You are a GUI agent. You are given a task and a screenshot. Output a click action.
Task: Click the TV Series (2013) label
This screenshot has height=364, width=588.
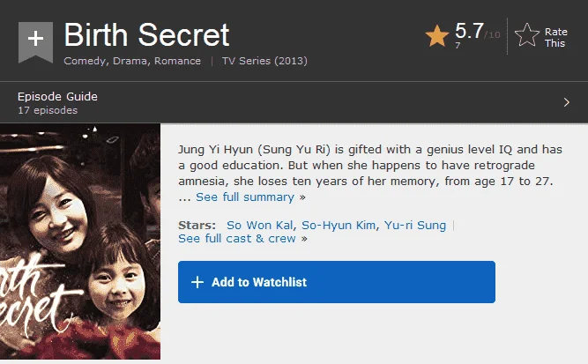(264, 61)
